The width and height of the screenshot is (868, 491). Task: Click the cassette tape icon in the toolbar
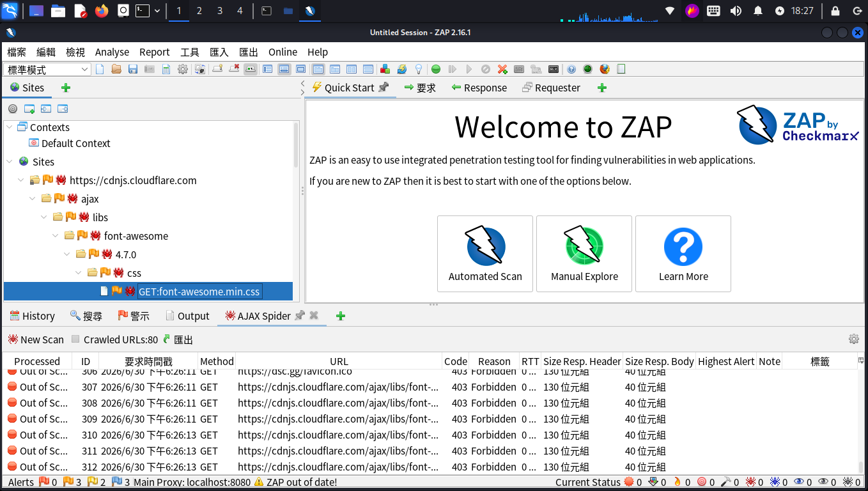[554, 69]
